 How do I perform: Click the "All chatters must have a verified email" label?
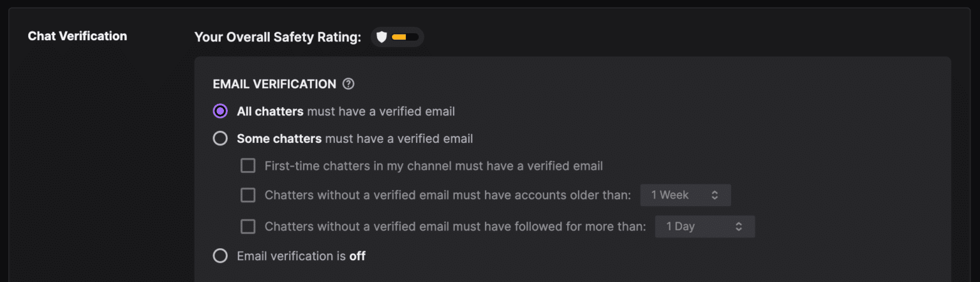[346, 111]
